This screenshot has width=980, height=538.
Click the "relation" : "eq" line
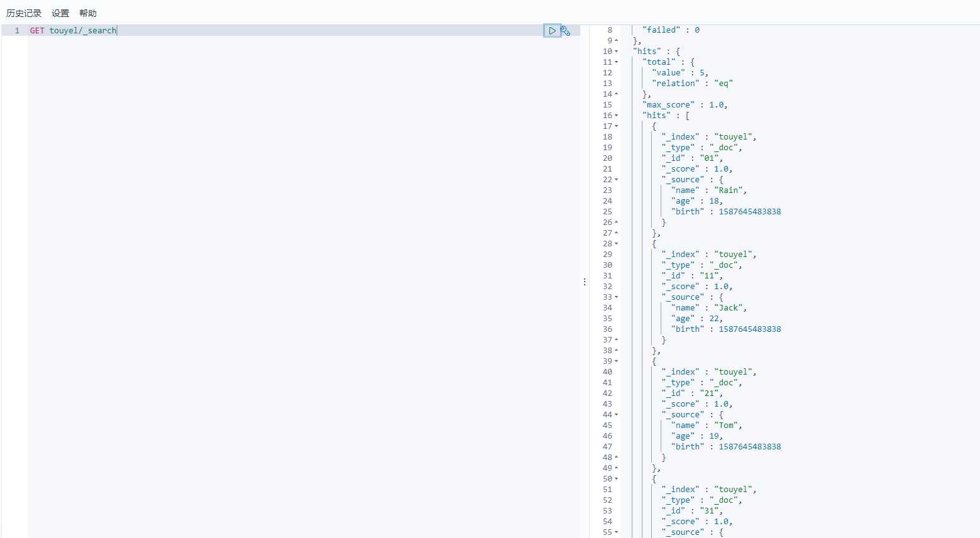point(692,84)
